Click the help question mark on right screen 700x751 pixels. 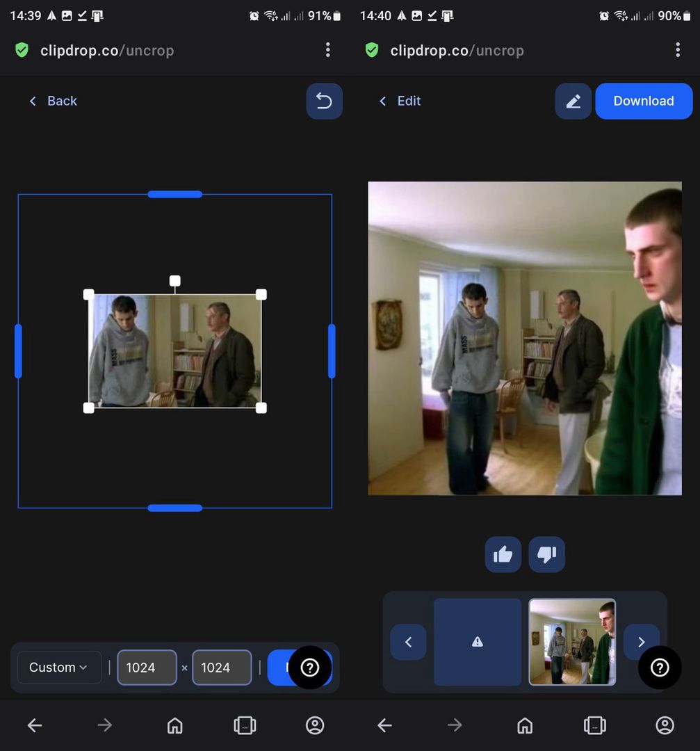[x=660, y=667]
